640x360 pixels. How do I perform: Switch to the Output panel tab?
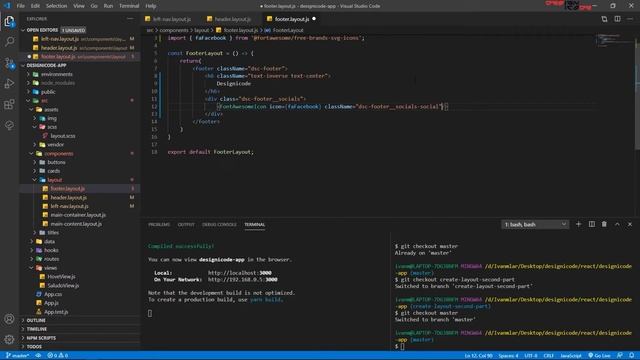point(186,224)
